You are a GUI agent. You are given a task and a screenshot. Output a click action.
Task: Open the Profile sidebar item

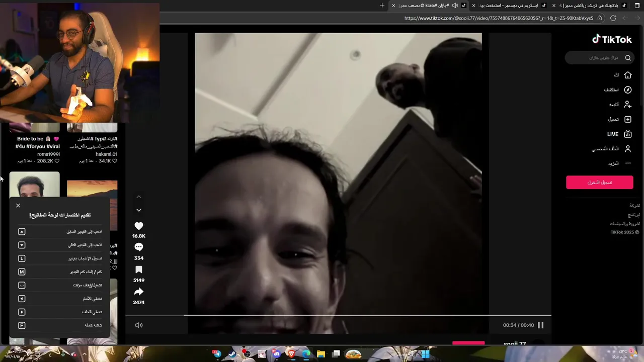coord(611,149)
